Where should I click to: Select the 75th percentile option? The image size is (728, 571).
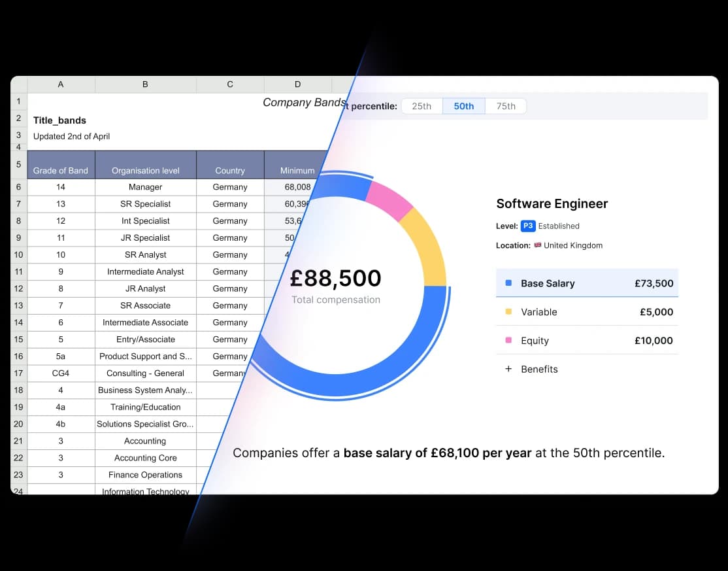[x=505, y=106]
